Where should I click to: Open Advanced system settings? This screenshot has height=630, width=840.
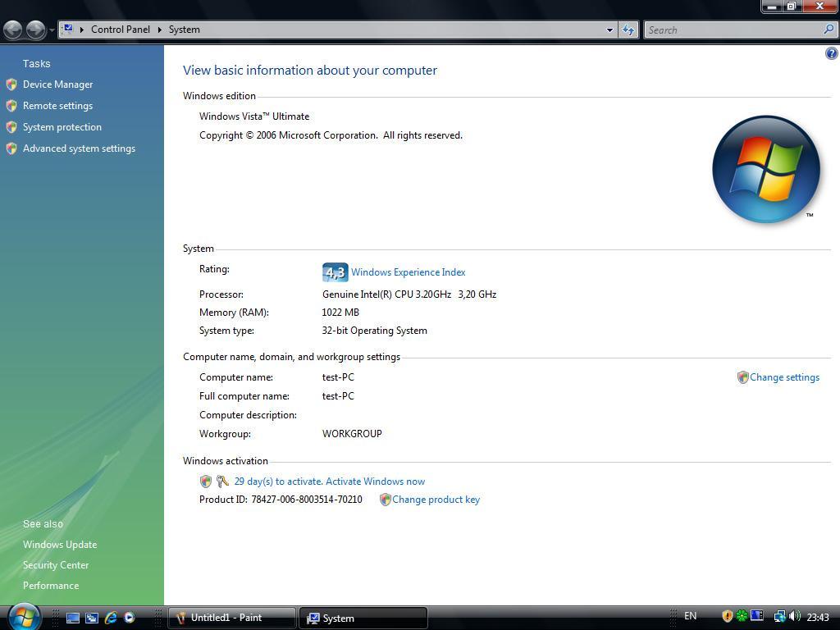(x=79, y=148)
